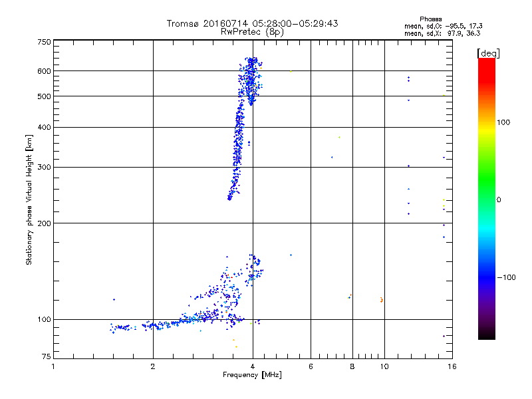Click the '[deg]' colorbar label

488,53
